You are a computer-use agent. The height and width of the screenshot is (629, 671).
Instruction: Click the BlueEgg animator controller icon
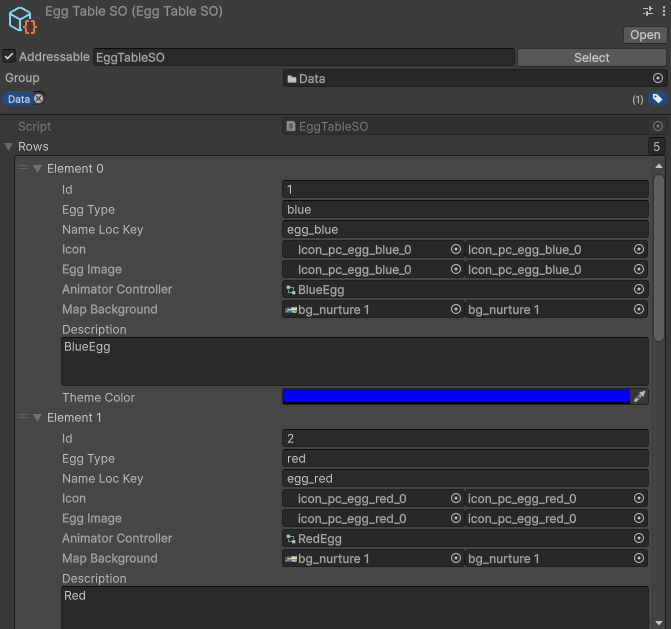pyautogui.click(x=291, y=290)
